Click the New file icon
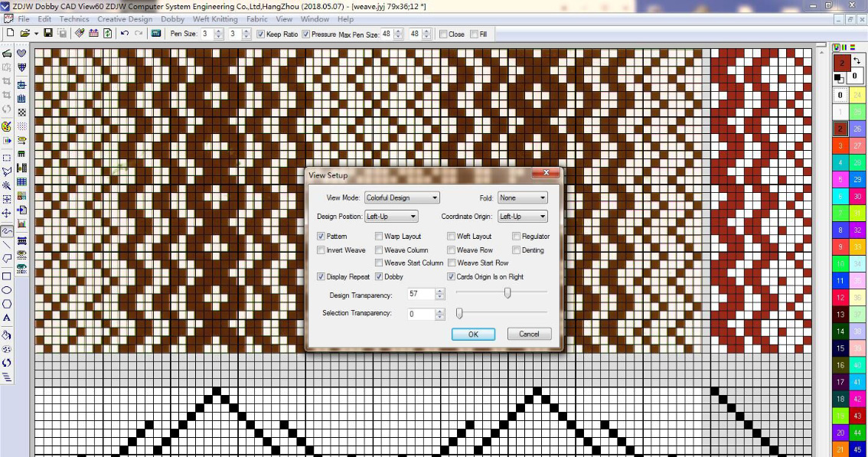Viewport: 868px width, 457px height. click(10, 34)
